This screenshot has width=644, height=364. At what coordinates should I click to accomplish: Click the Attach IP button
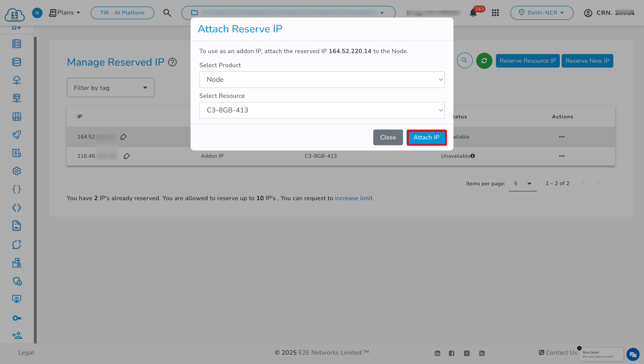tap(426, 137)
